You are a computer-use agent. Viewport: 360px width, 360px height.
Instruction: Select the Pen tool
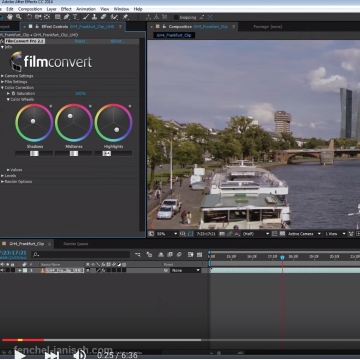point(67,17)
